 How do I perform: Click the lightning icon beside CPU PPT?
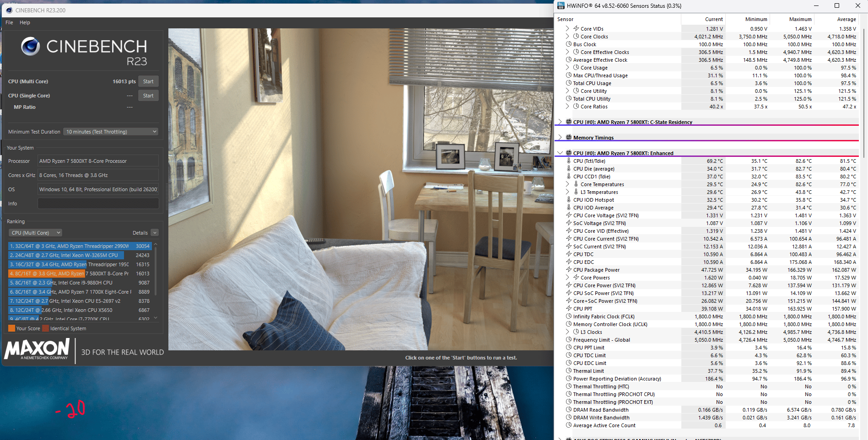coord(569,309)
